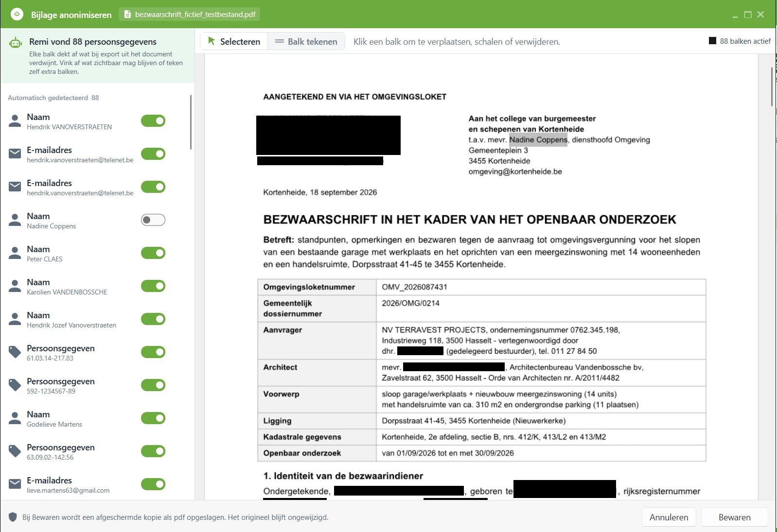The width and height of the screenshot is (777, 532).
Task: Click the person icon for Hendrik VANOVERSTRAETEN
Action: (x=15, y=121)
